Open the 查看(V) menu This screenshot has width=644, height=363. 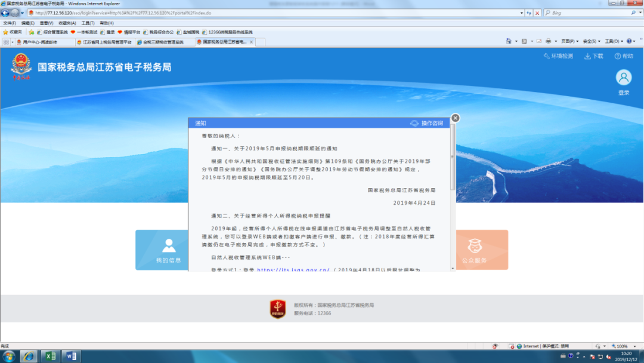[x=47, y=23]
